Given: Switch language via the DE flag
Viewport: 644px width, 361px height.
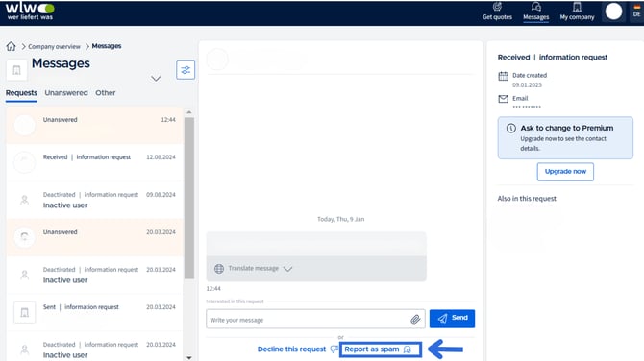Looking at the screenshot, I should [x=636, y=12].
